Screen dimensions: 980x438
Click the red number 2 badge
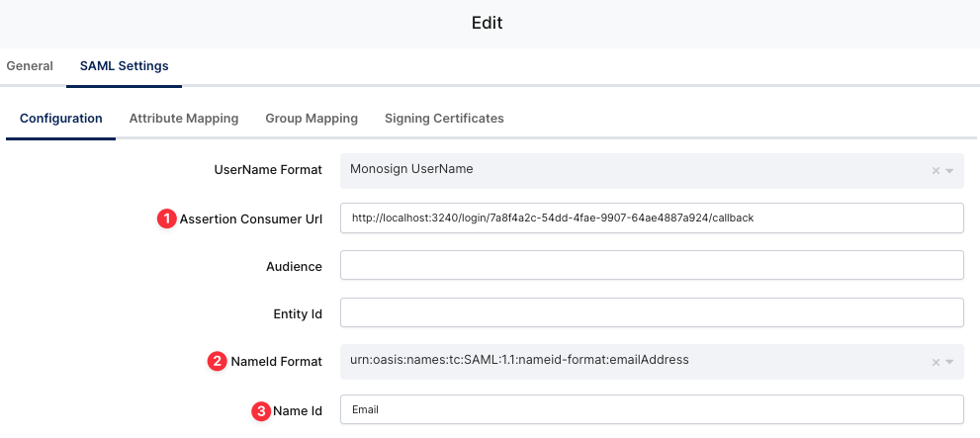pos(217,362)
